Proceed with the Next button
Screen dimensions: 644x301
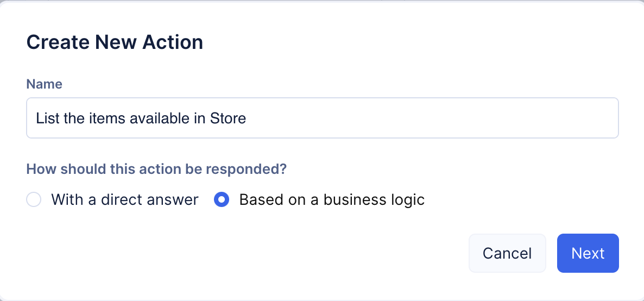588,253
